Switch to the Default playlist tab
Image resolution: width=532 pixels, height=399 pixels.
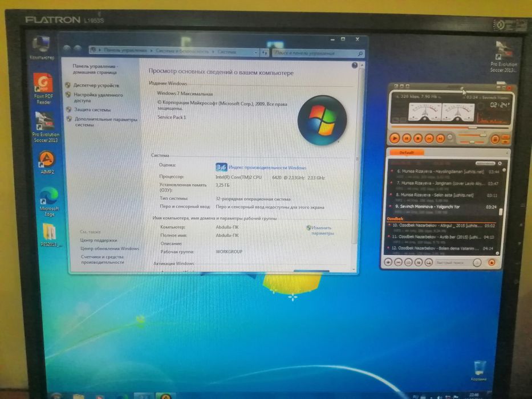click(406, 153)
